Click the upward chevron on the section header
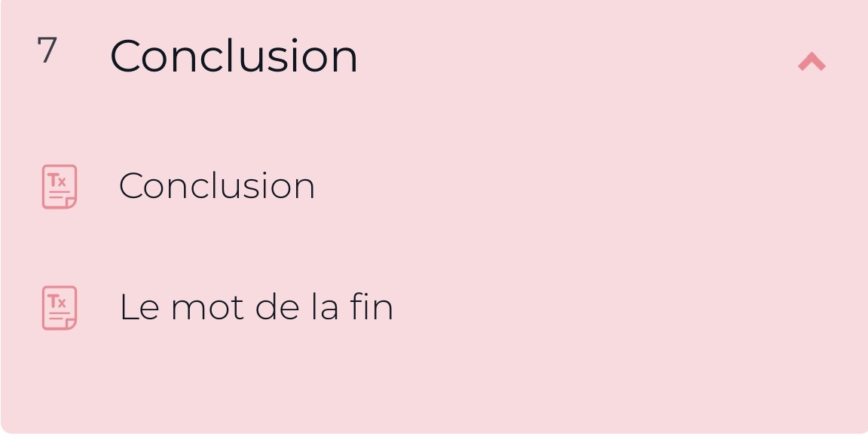 point(811,62)
